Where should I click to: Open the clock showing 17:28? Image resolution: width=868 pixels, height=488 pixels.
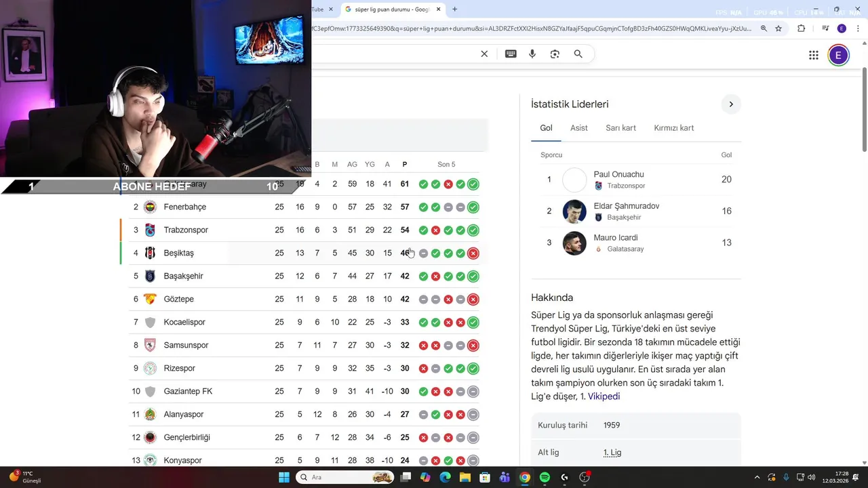(835, 477)
